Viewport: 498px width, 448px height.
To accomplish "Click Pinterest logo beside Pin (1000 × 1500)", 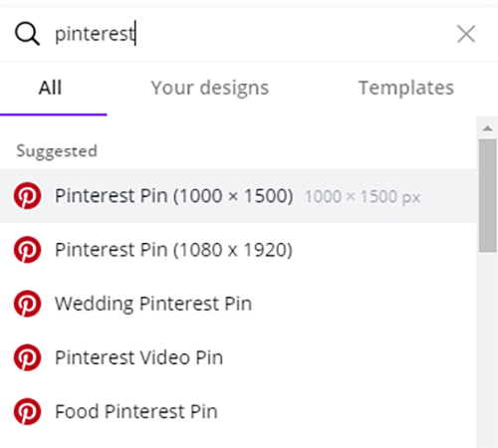I will point(28,195).
